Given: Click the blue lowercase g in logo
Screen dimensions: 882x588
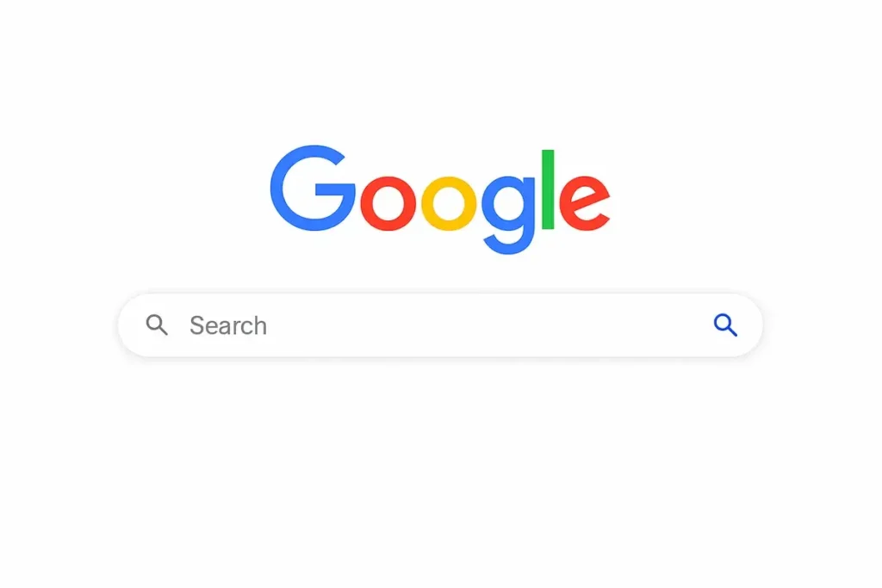Looking at the screenshot, I should tap(508, 214).
